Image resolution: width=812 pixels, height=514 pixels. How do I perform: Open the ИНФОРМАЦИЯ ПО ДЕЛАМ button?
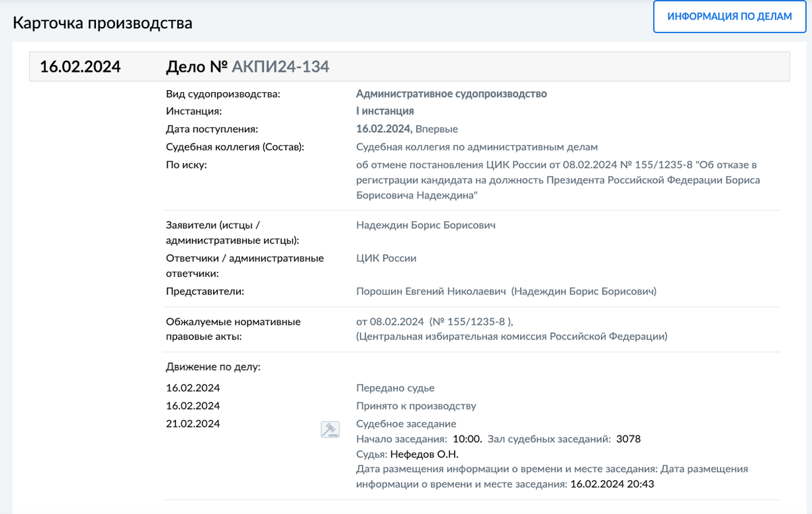coord(729,16)
